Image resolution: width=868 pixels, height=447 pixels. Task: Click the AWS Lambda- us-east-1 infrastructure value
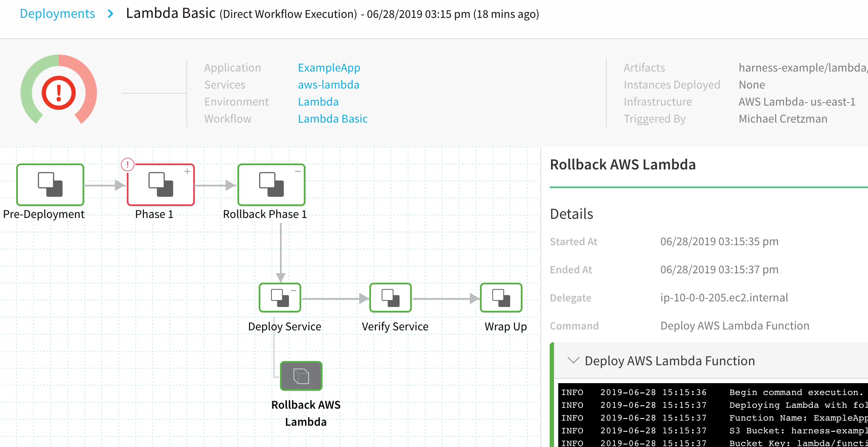pyautogui.click(x=797, y=102)
